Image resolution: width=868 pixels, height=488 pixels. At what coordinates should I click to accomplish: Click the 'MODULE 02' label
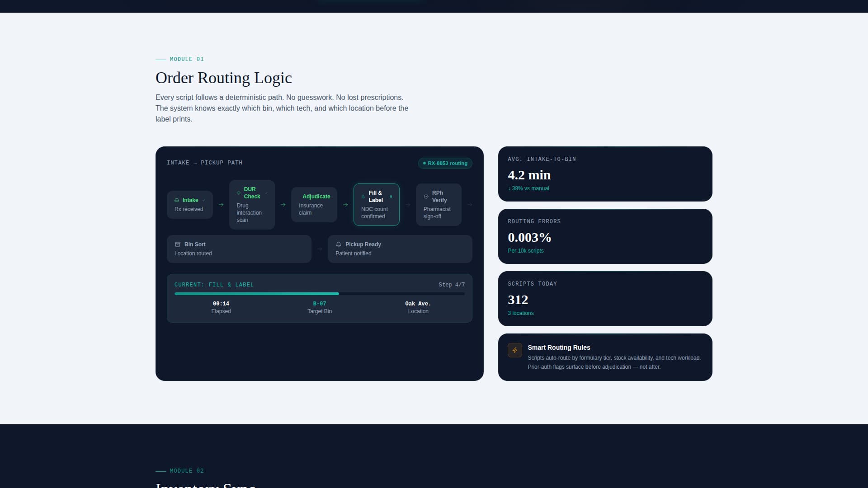187,471
